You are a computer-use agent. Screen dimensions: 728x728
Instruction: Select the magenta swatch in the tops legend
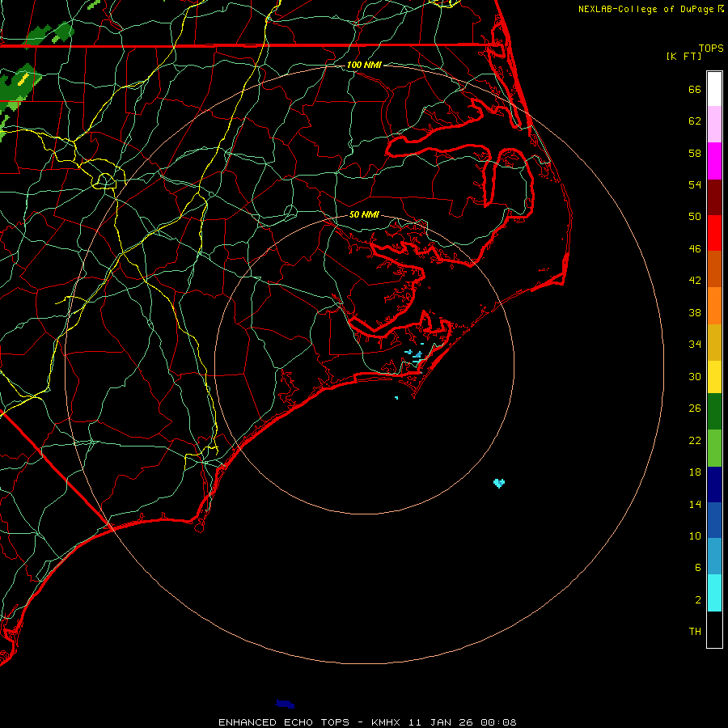pos(714,160)
